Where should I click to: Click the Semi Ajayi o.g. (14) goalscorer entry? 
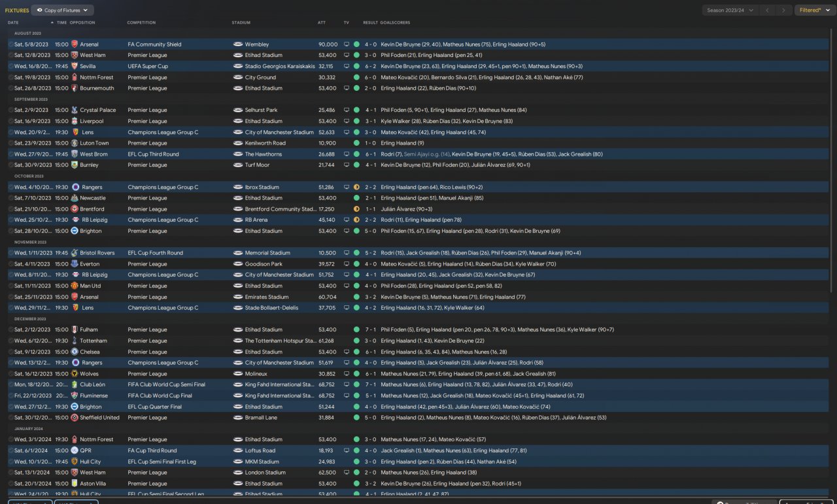426,154
